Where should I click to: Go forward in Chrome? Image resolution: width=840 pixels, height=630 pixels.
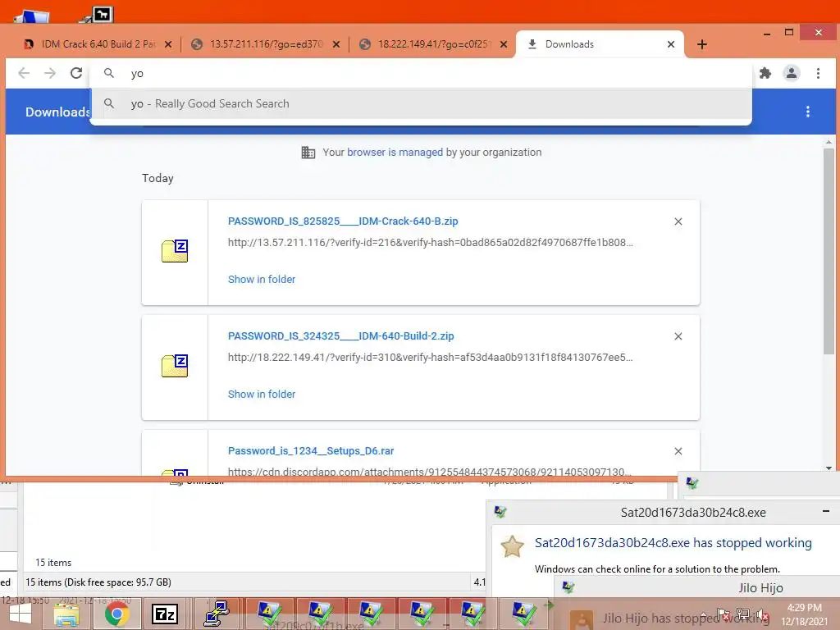50,73
